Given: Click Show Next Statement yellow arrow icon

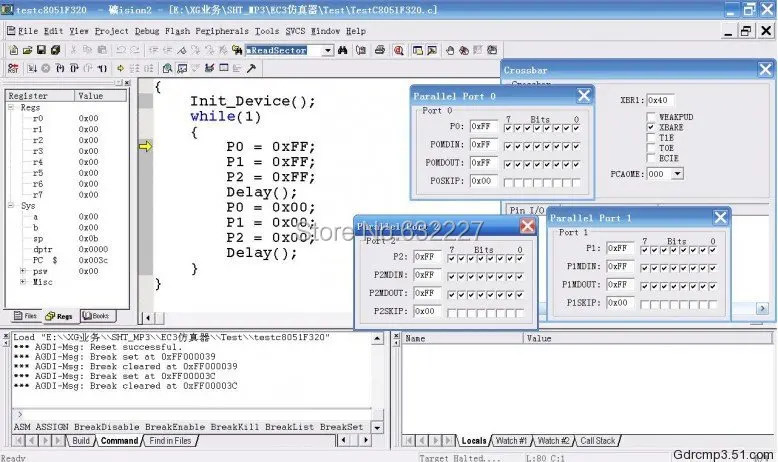Looking at the screenshot, I should click(120, 68).
